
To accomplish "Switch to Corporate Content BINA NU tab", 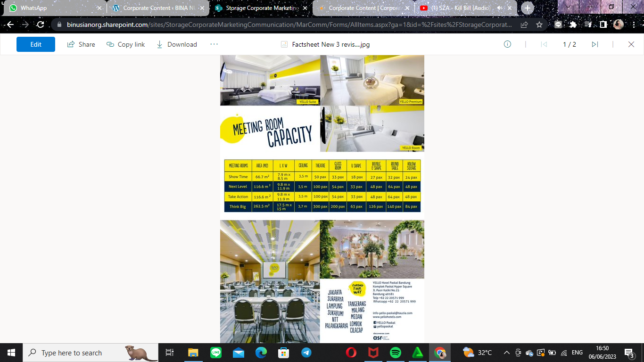I will (158, 8).
